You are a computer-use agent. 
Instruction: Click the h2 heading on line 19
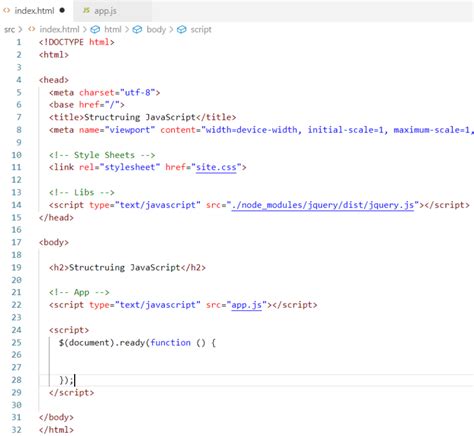pyautogui.click(x=127, y=267)
